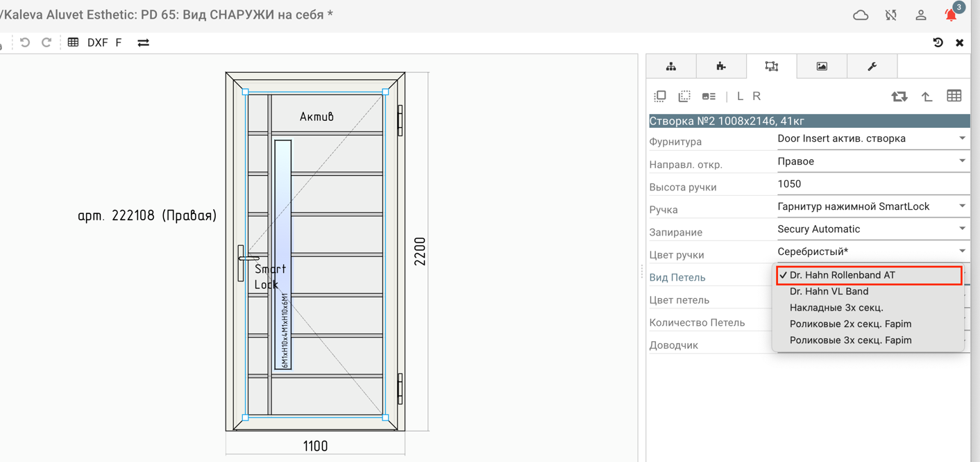Switch to the image tab

[x=822, y=66]
